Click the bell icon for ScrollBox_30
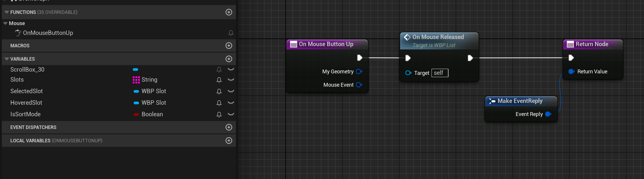Image resolution: width=644 pixels, height=179 pixels. point(219,70)
